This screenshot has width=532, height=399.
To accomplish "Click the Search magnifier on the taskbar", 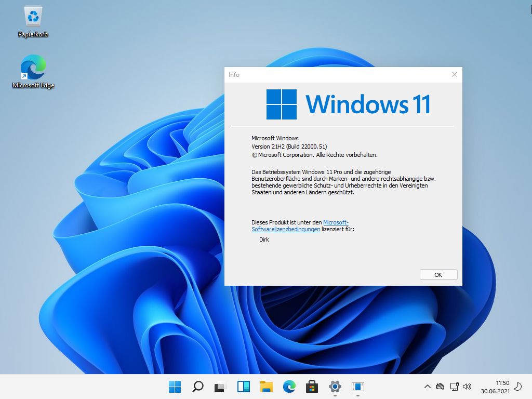I will click(198, 387).
